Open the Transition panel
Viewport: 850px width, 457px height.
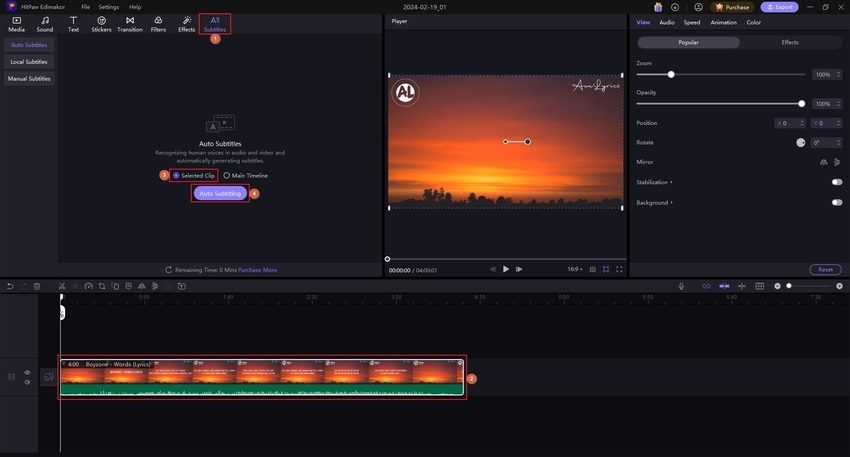[x=130, y=24]
